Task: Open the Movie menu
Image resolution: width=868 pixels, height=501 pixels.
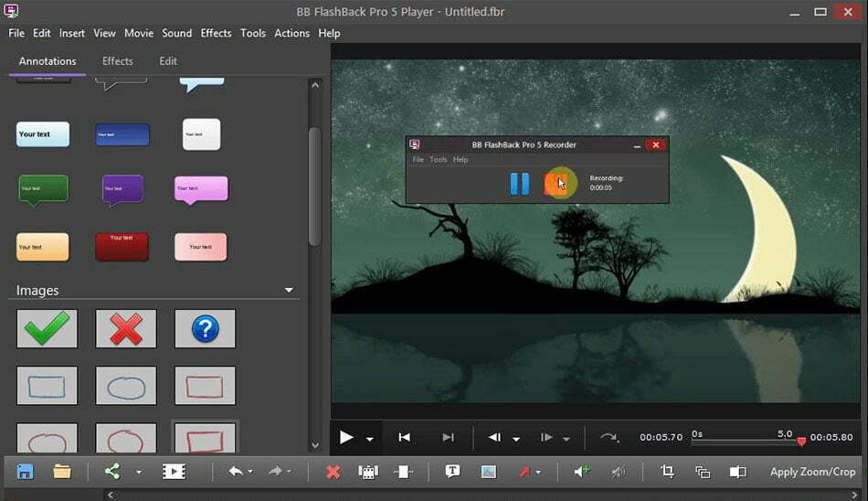Action: point(139,33)
